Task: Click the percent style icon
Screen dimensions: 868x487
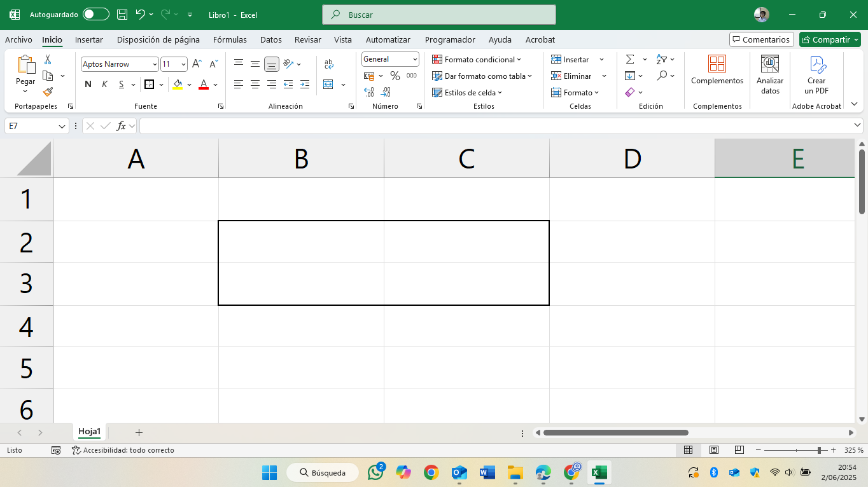Action: [x=395, y=76]
